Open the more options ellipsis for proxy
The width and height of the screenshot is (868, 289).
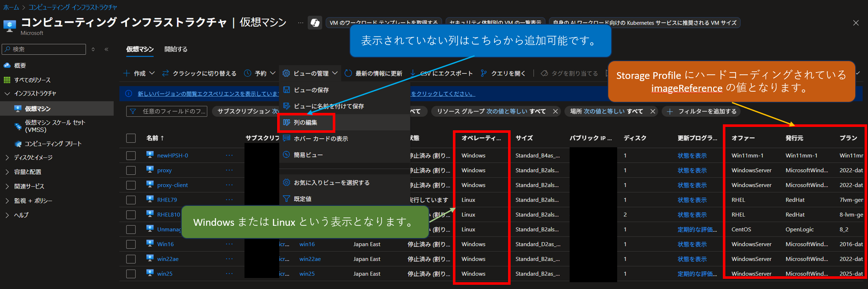[x=229, y=170]
